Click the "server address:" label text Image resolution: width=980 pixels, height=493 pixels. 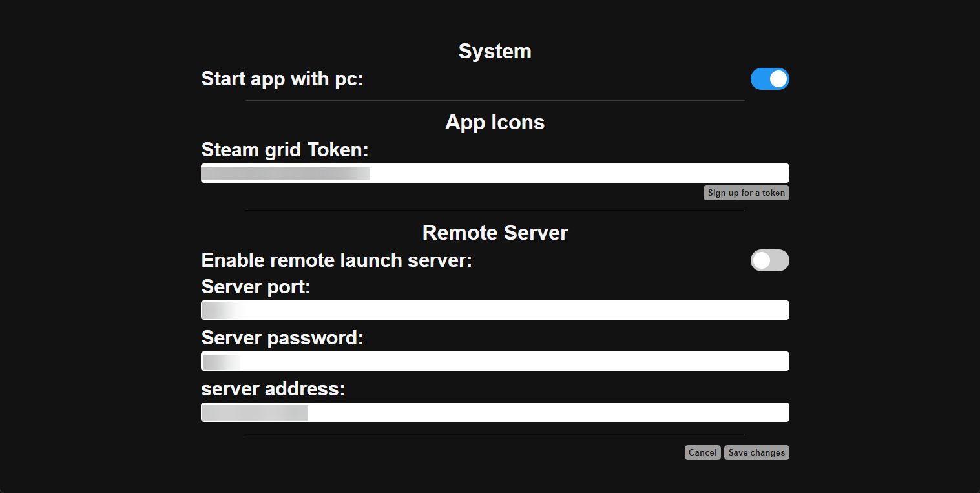coord(273,389)
